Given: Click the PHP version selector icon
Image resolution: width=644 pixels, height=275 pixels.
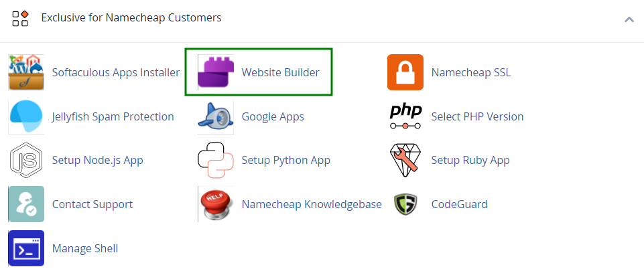Looking at the screenshot, I should coord(405,116).
